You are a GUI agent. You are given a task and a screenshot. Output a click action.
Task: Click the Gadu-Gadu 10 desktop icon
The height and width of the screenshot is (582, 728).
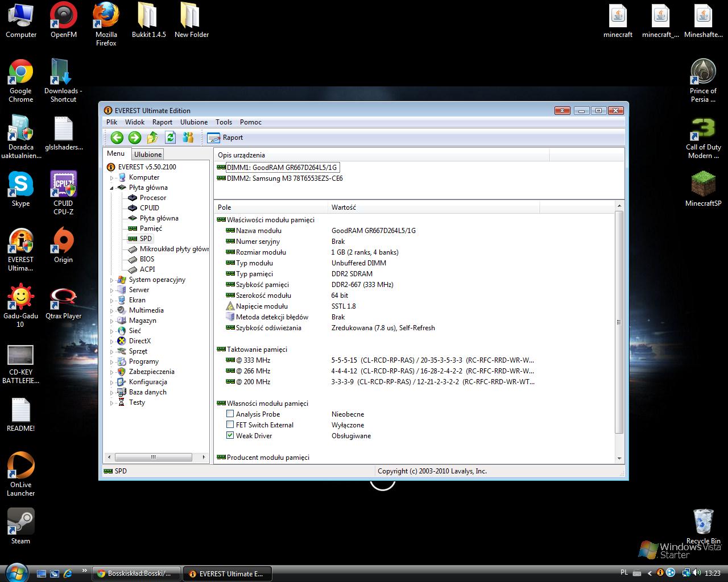(20, 306)
